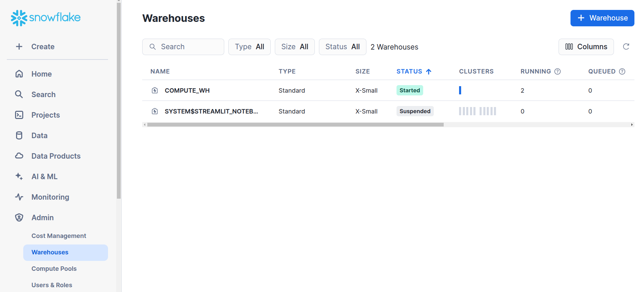Sort by QUEUED column header
Viewport: 644px width, 292px height.
[602, 71]
